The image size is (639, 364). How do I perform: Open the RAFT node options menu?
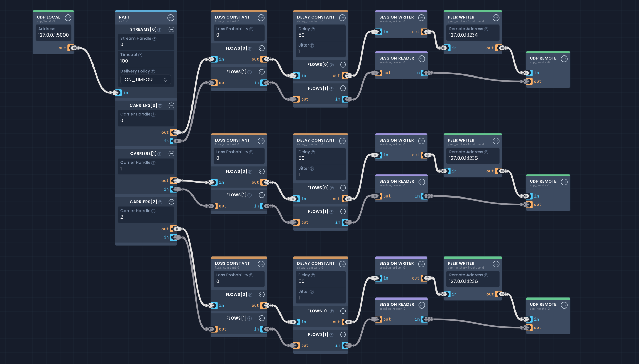(170, 18)
